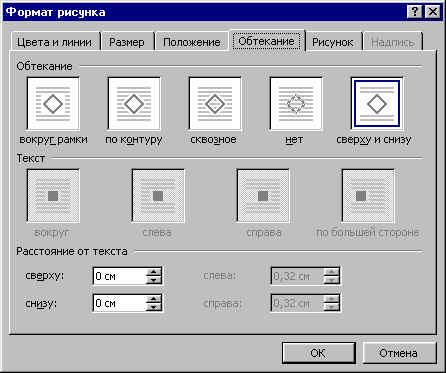Go to the 'Положение' tab
The width and height of the screenshot is (446, 373).
192,42
